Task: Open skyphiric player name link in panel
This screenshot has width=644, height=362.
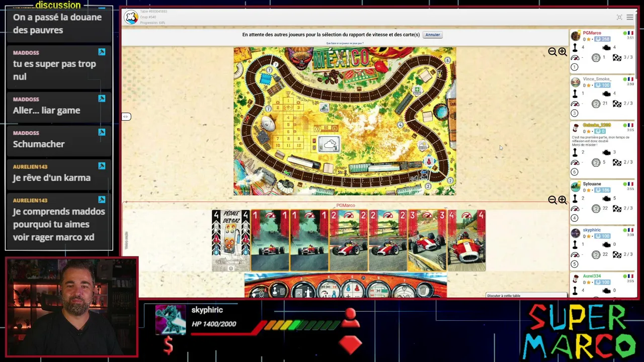Action: click(592, 230)
